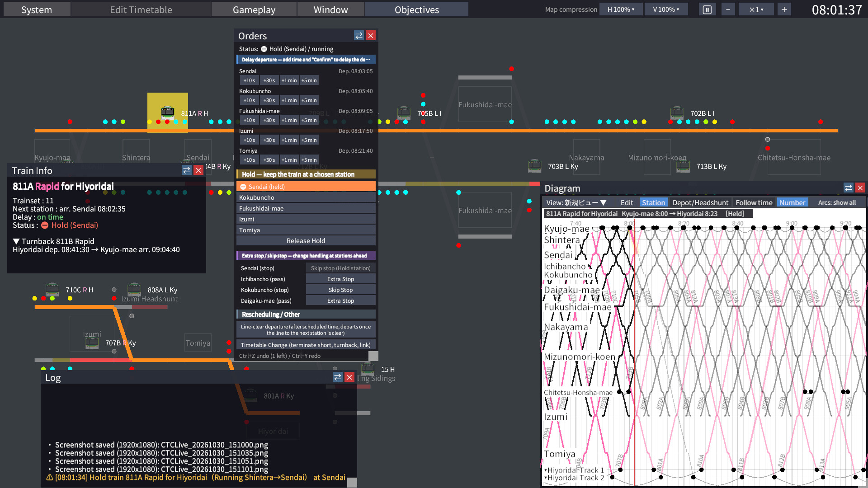868x488 pixels.
Task: Choose Fukushidai-mae as the hold station
Action: (306, 208)
